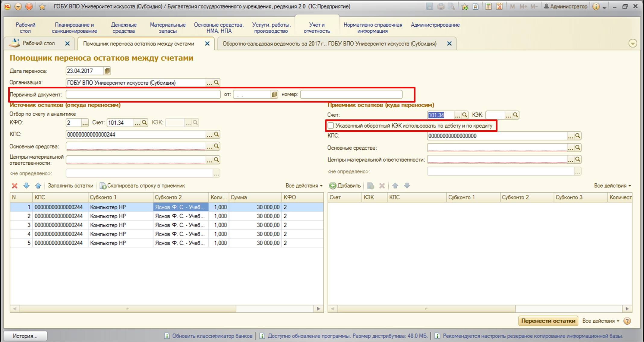This screenshot has width=644, height=342.
Task: Click the help question mark icon
Action: point(627,321)
